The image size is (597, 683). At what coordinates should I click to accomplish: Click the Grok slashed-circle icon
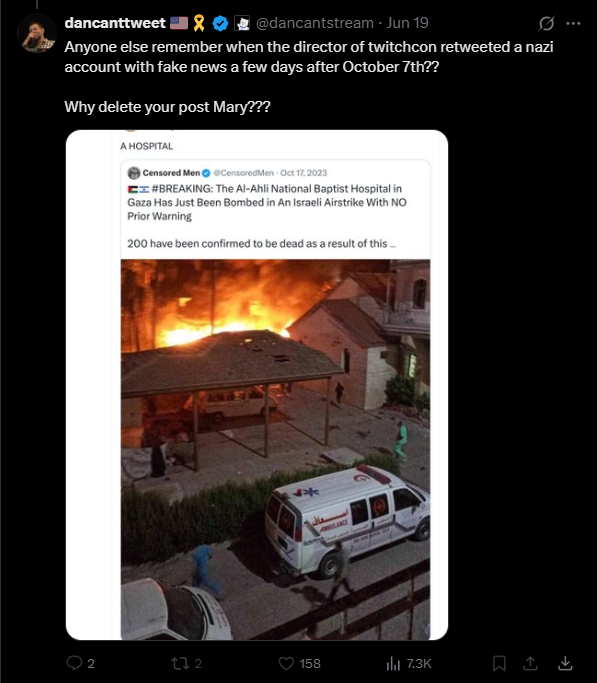(546, 23)
